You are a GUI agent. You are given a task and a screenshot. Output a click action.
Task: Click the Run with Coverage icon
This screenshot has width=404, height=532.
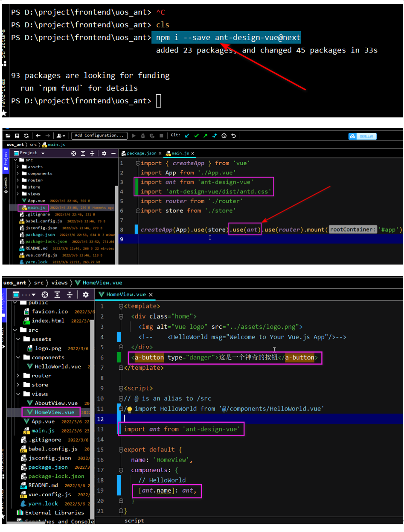(152, 135)
